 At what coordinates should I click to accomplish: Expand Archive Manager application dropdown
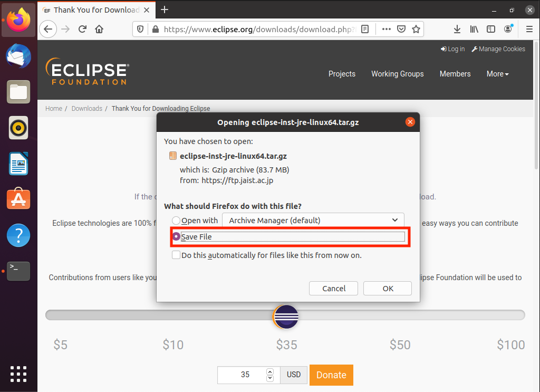point(313,220)
